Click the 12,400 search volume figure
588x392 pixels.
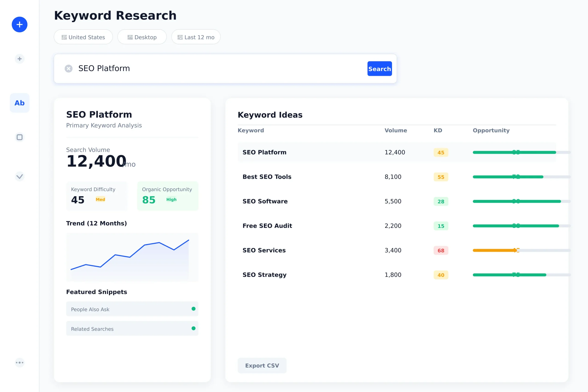(x=96, y=161)
